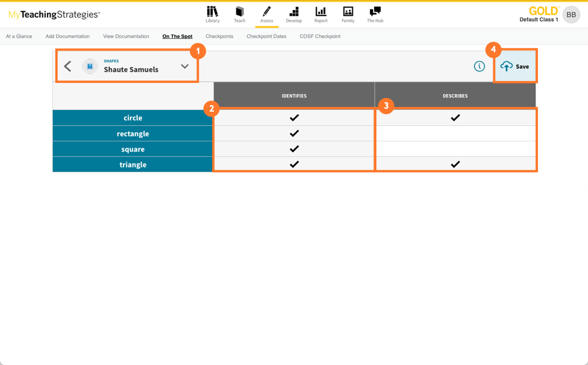Click the Add Documentation link
This screenshot has width=588, height=365.
tap(68, 36)
